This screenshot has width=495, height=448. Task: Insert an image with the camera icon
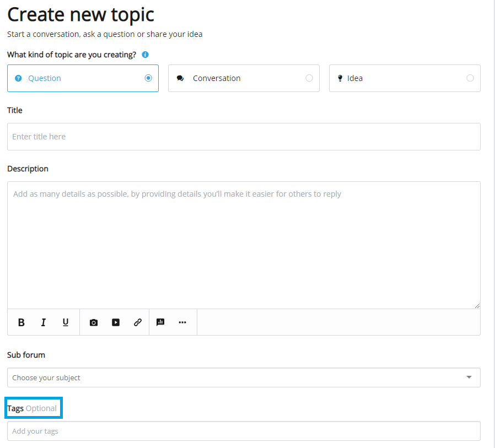coord(94,322)
